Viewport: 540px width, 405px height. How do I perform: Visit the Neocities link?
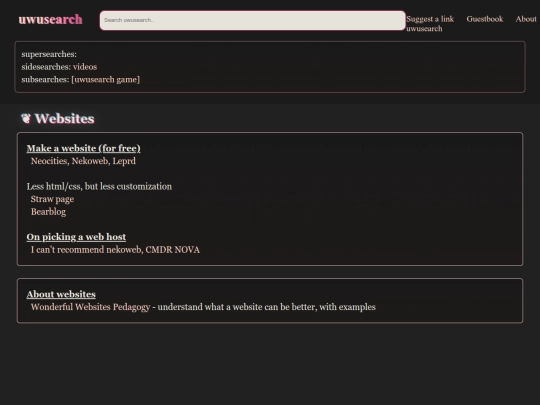(x=49, y=161)
